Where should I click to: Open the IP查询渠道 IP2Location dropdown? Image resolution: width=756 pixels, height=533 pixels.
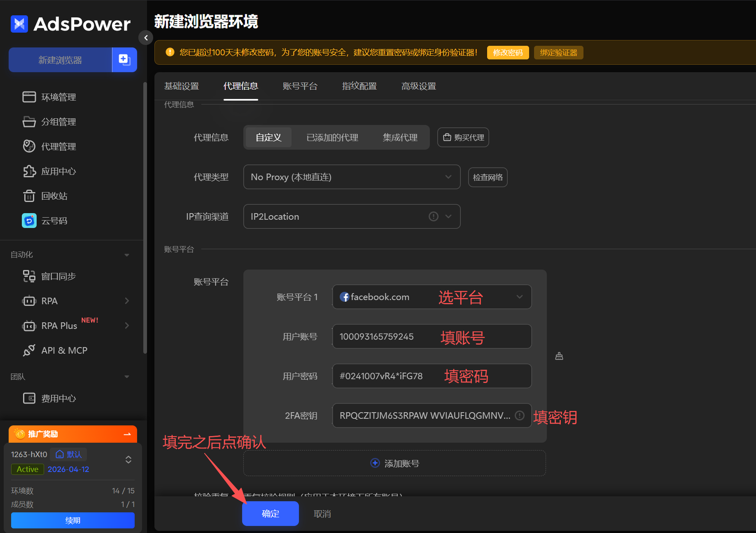click(x=352, y=217)
